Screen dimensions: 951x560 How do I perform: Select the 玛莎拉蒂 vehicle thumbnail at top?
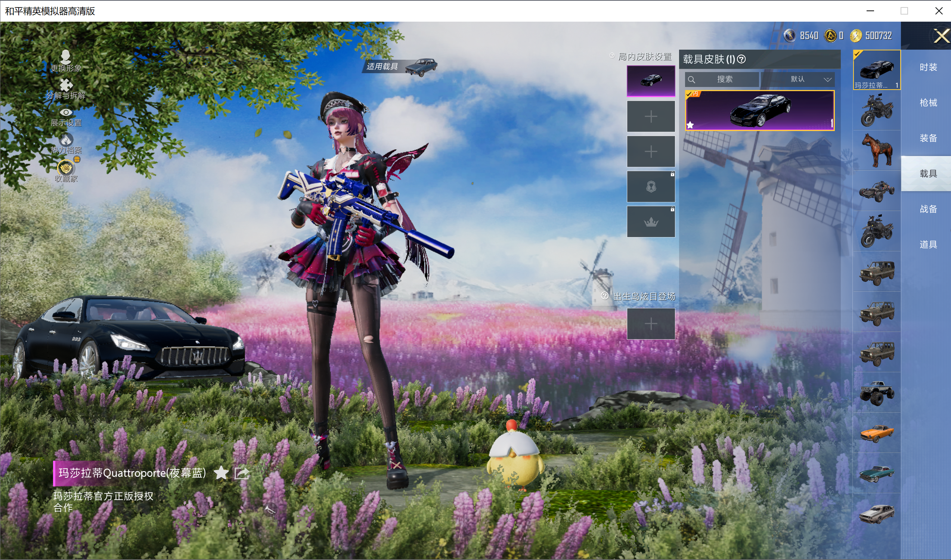coord(877,70)
